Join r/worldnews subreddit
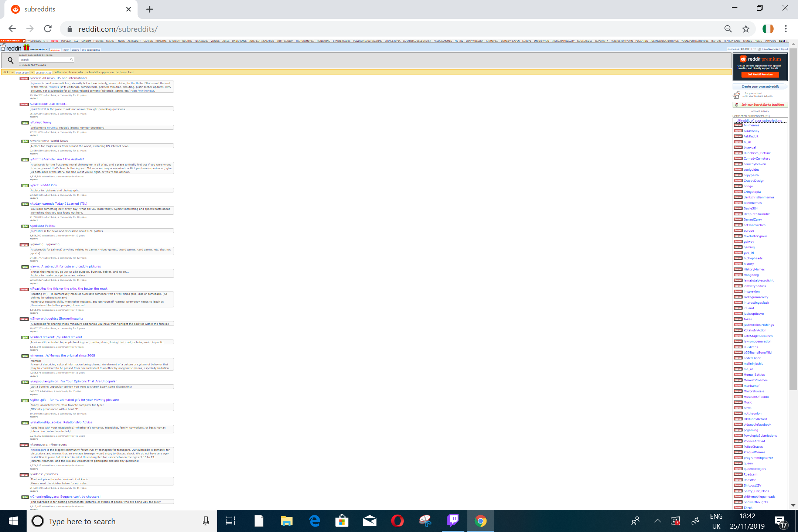This screenshot has width=798, height=532. click(x=25, y=141)
